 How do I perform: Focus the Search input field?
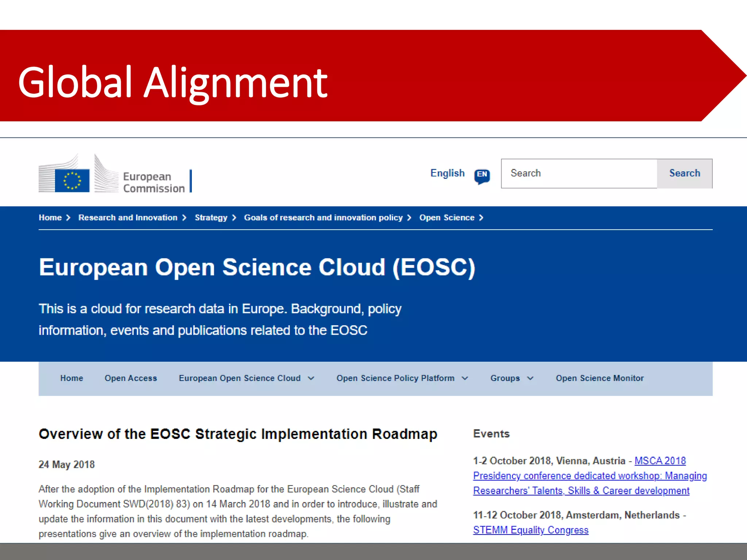[579, 174]
